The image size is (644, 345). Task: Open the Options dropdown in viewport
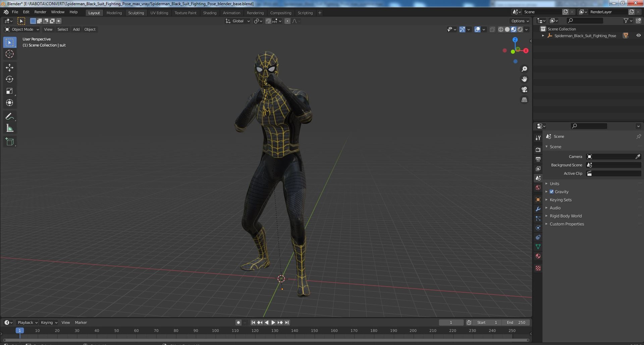pyautogui.click(x=520, y=21)
